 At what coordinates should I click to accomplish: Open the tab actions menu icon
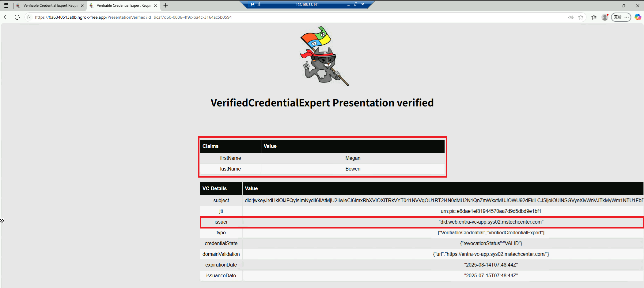6,6
